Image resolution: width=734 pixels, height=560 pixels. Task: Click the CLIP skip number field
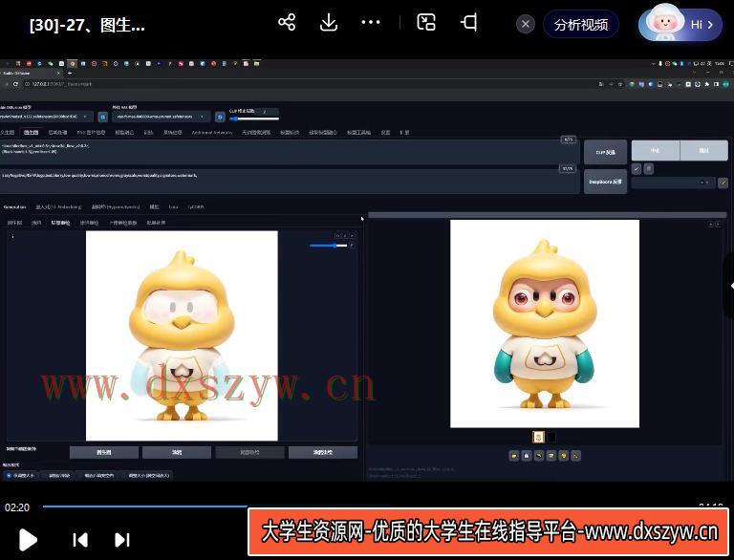268,112
